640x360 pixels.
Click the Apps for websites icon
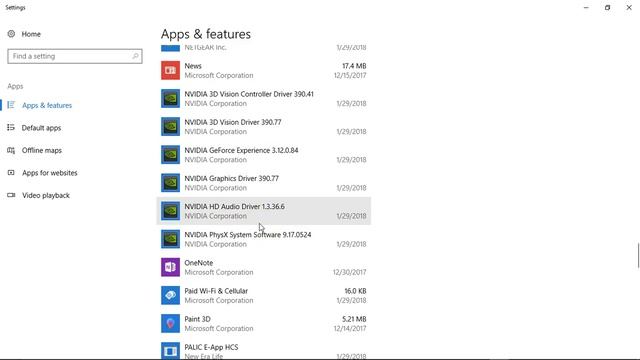click(x=11, y=173)
